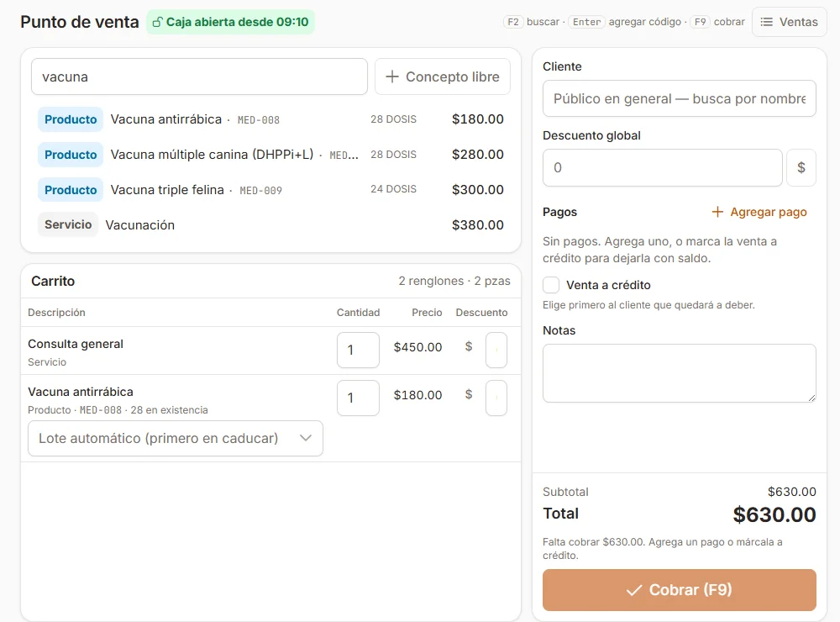Click the $450.00 price of Consulta general

coord(417,347)
